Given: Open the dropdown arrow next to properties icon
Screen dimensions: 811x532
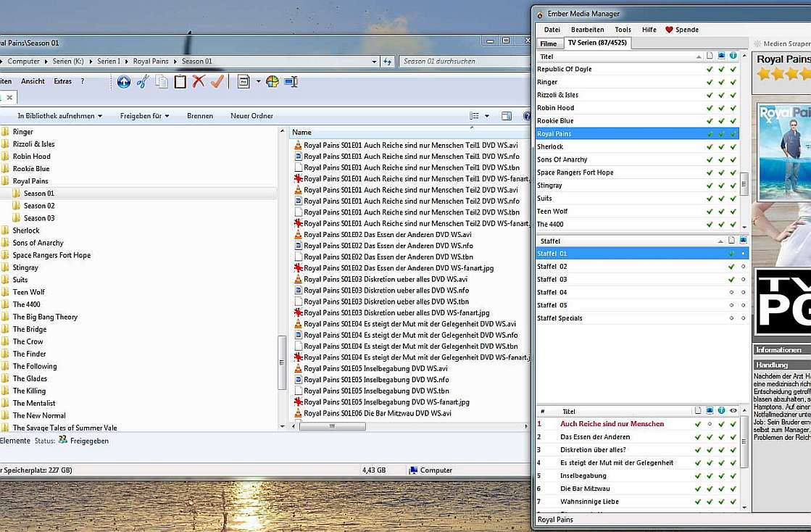Looking at the screenshot, I should click(258, 82).
